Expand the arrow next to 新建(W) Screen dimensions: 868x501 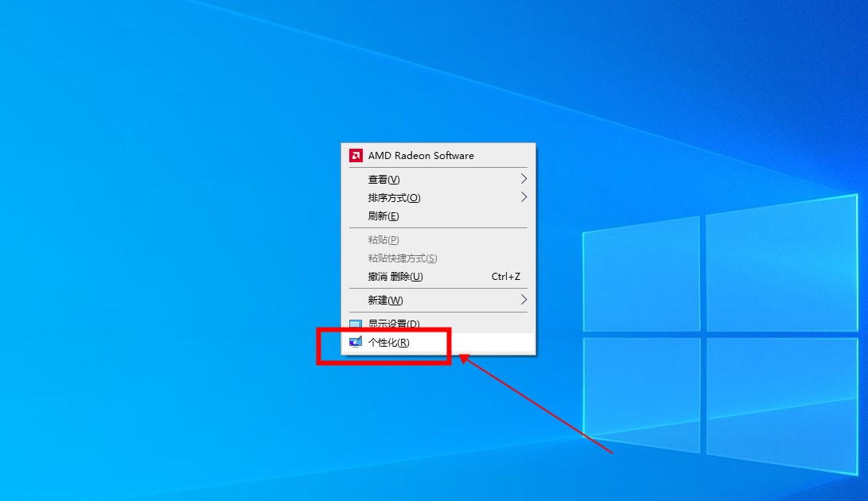pyautogui.click(x=524, y=300)
